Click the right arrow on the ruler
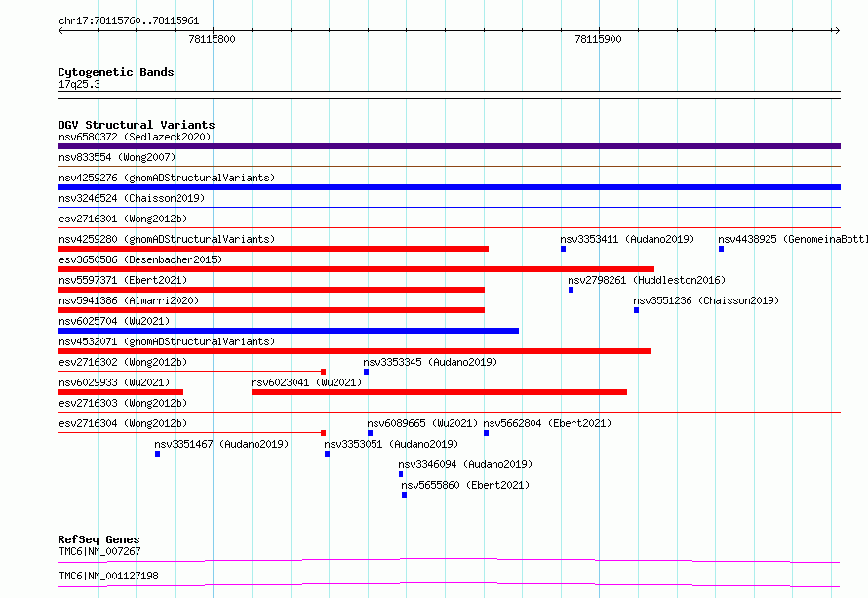The image size is (868, 598). (x=837, y=31)
